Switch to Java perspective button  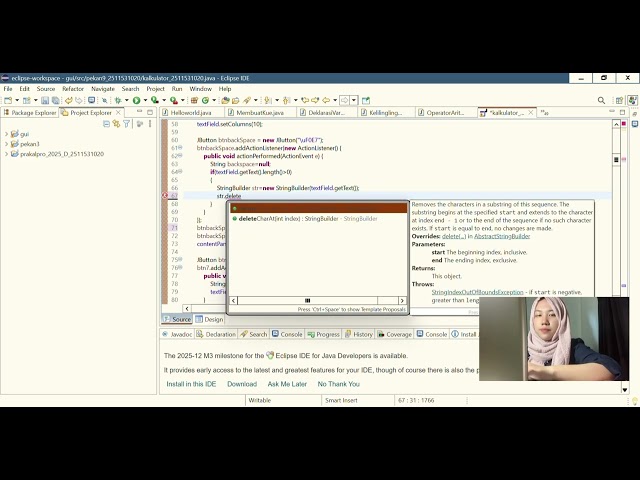tap(633, 100)
